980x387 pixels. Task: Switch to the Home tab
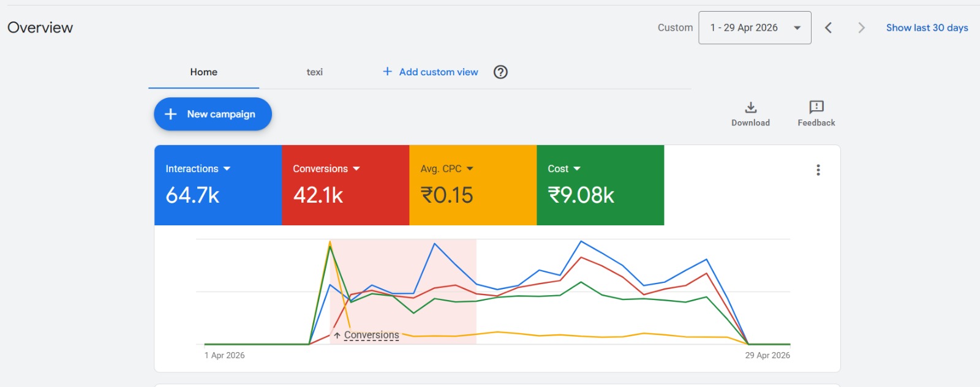point(203,72)
